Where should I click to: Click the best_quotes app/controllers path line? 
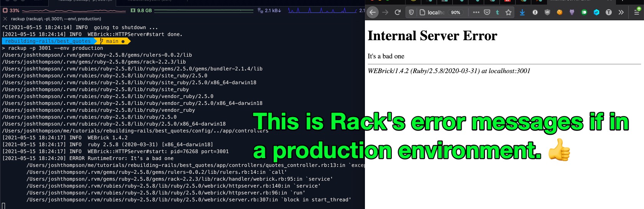pyautogui.click(x=135, y=131)
